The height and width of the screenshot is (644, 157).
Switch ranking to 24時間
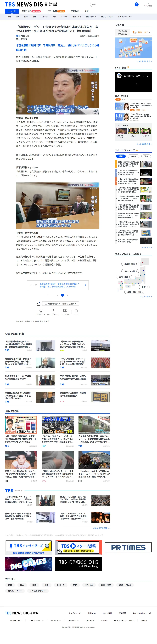(x=134, y=156)
